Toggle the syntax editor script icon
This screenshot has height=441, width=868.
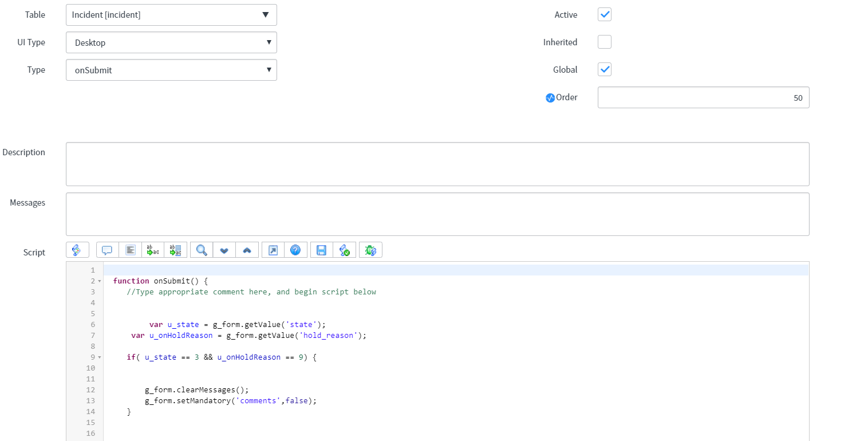click(77, 250)
